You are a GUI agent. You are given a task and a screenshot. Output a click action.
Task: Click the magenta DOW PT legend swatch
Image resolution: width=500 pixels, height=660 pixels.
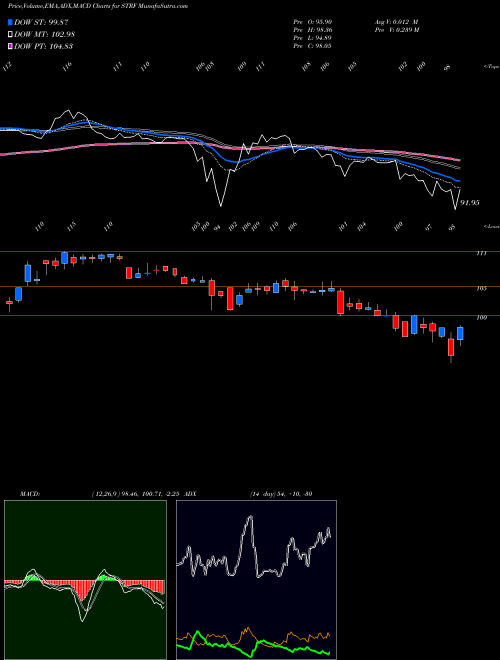(11, 46)
